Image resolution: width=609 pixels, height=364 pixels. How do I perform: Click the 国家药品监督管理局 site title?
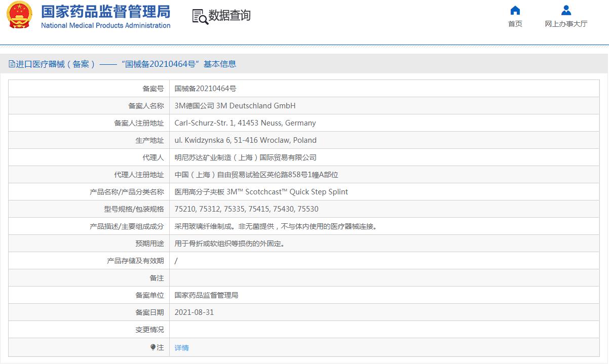click(106, 12)
